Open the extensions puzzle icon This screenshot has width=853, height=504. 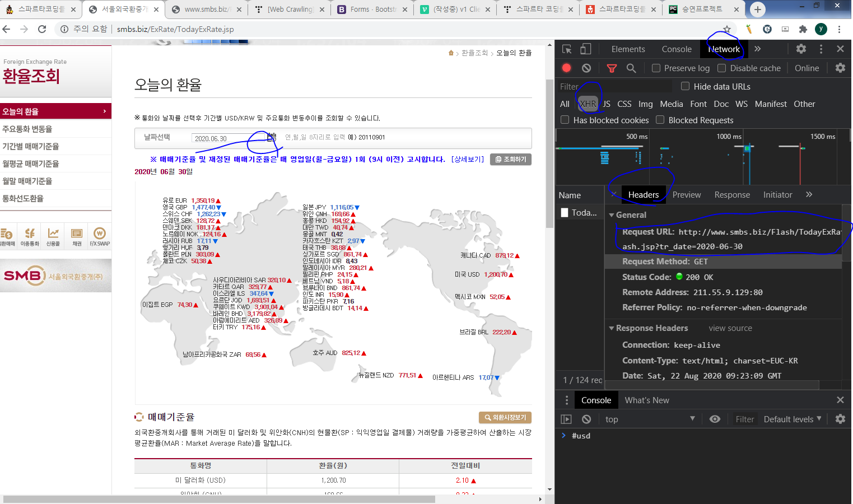click(x=803, y=29)
